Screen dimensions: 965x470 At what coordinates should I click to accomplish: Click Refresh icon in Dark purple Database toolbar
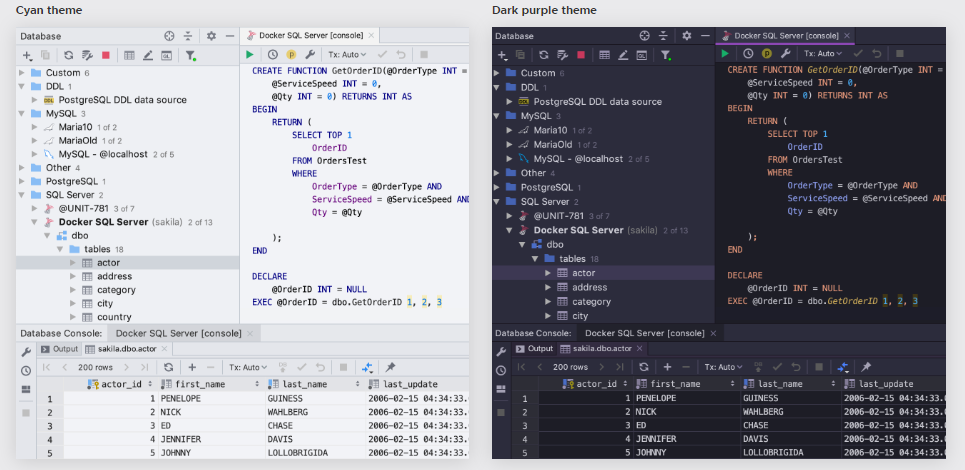pos(544,55)
